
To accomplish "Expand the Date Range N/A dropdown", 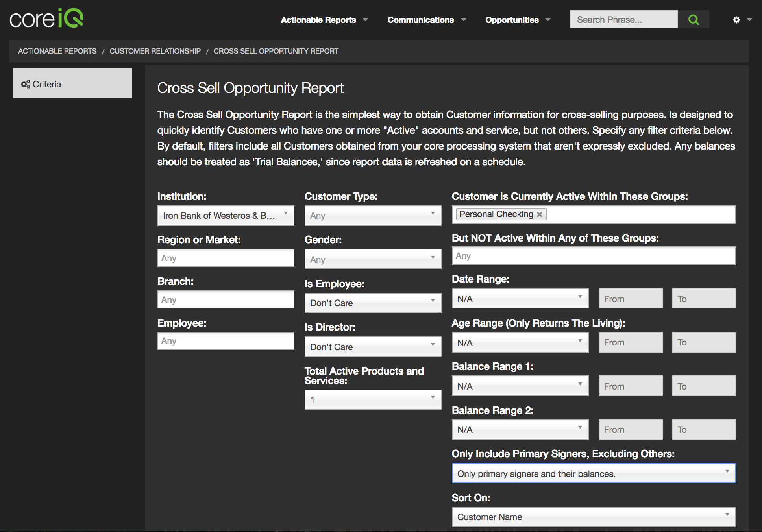I will tap(520, 299).
